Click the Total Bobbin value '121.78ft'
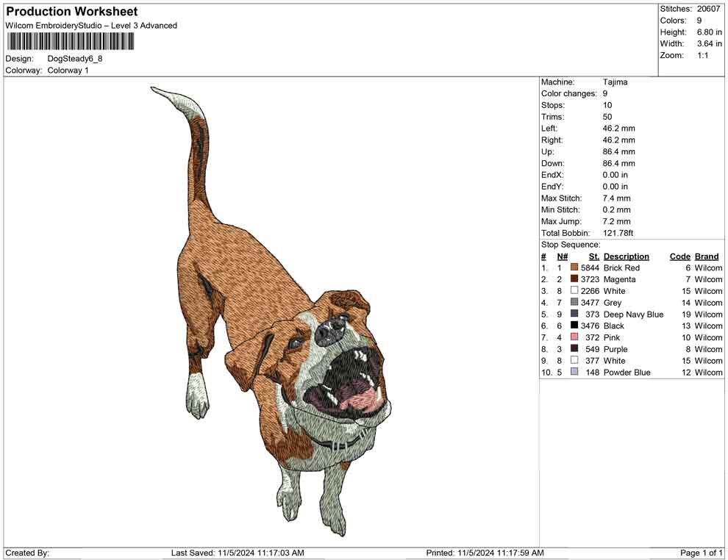The width and height of the screenshot is (728, 560). [618, 233]
